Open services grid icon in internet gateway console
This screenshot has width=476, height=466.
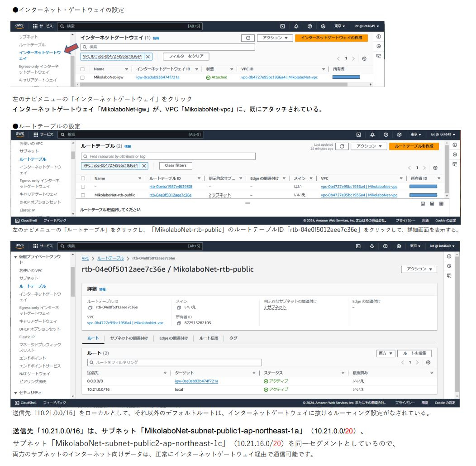tap(35, 26)
